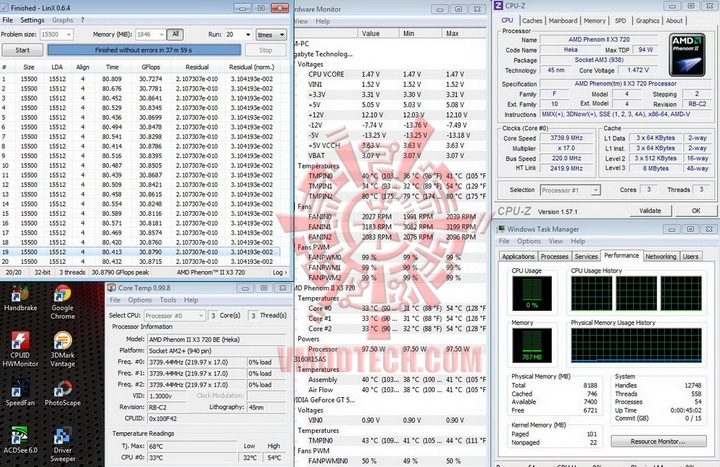
Task: Switch to Networking tab in Task Manager
Action: tap(660, 257)
